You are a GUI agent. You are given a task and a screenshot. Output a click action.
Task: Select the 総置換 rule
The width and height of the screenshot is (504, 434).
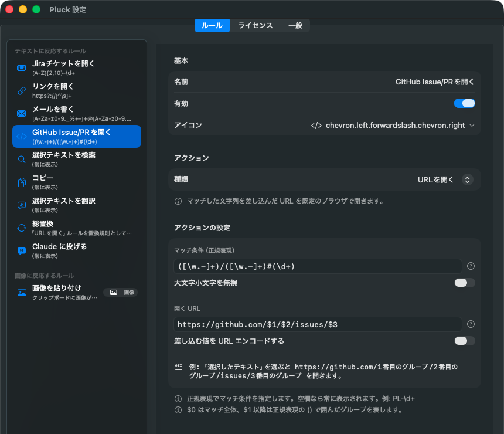77,228
